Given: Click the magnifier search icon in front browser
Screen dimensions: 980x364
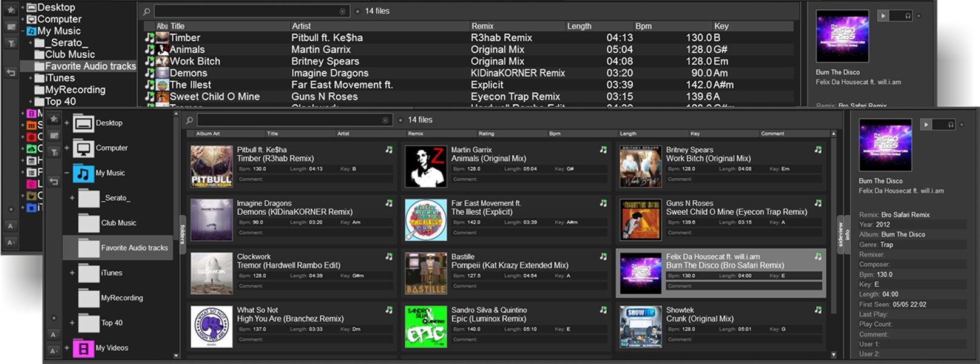Looking at the screenshot, I should click(189, 120).
